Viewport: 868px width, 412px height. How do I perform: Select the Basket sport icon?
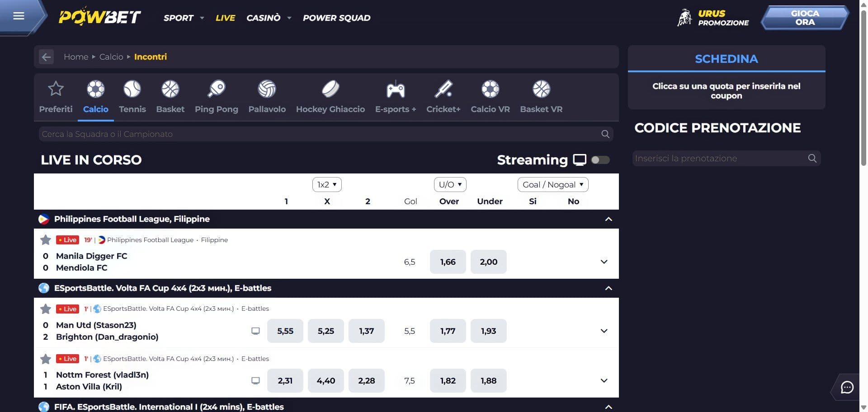pos(170,89)
